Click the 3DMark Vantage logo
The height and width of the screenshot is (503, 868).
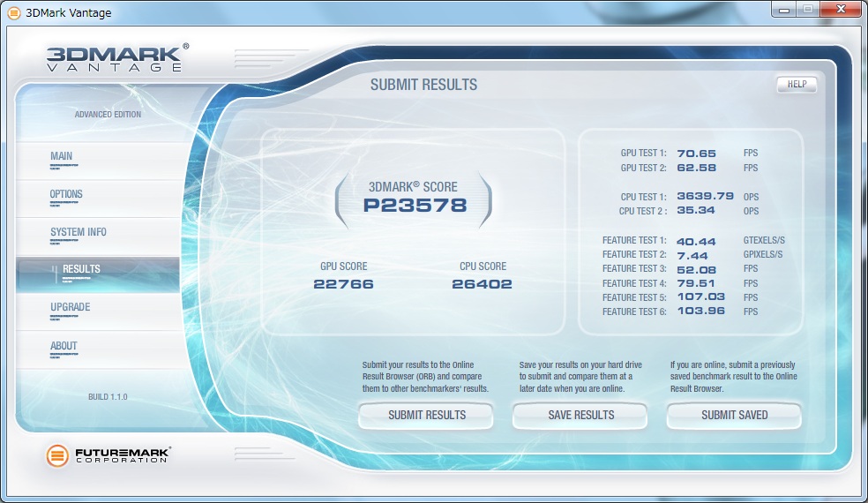pos(117,57)
